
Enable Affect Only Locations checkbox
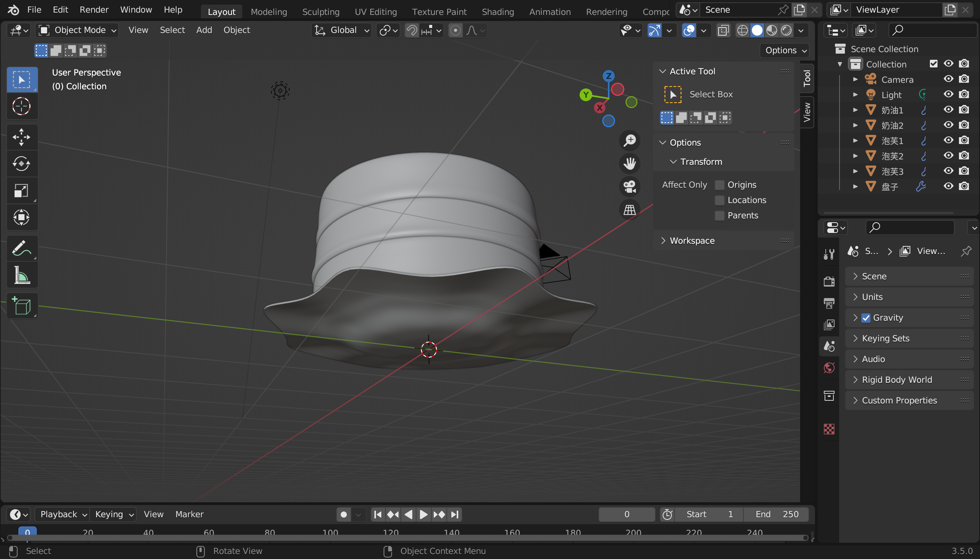[x=720, y=200]
